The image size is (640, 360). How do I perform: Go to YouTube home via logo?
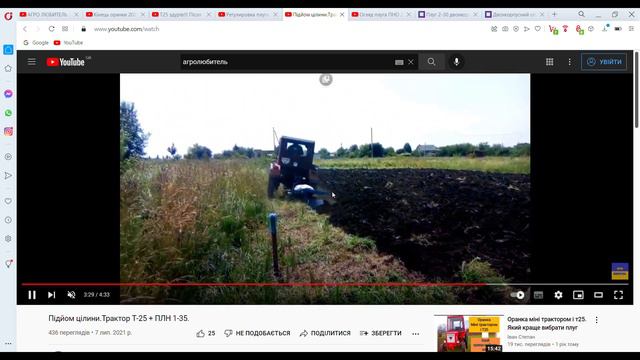pyautogui.click(x=66, y=62)
